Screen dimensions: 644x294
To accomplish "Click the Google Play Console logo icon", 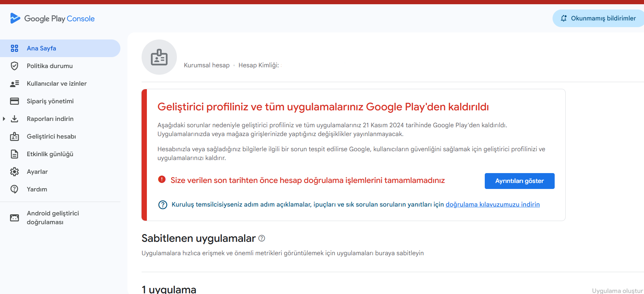I will tap(15, 18).
